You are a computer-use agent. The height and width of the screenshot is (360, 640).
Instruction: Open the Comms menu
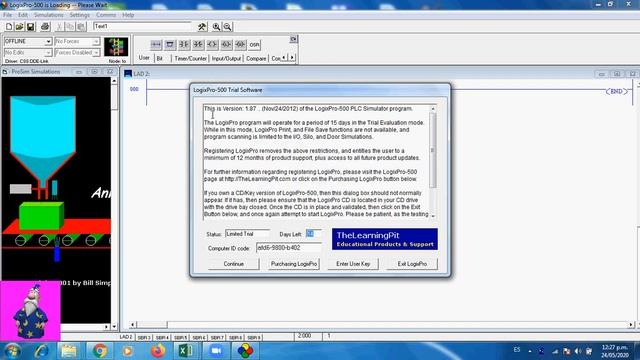pos(106,15)
